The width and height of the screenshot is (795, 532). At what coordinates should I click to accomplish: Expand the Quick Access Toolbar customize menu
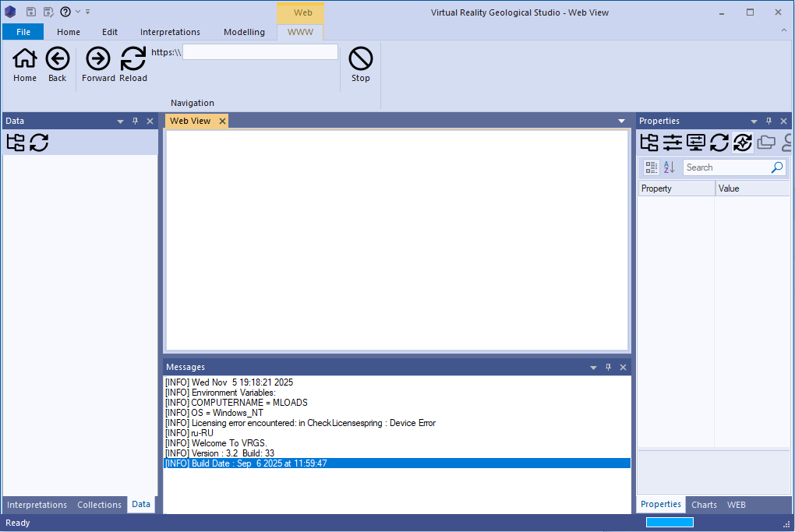click(87, 12)
